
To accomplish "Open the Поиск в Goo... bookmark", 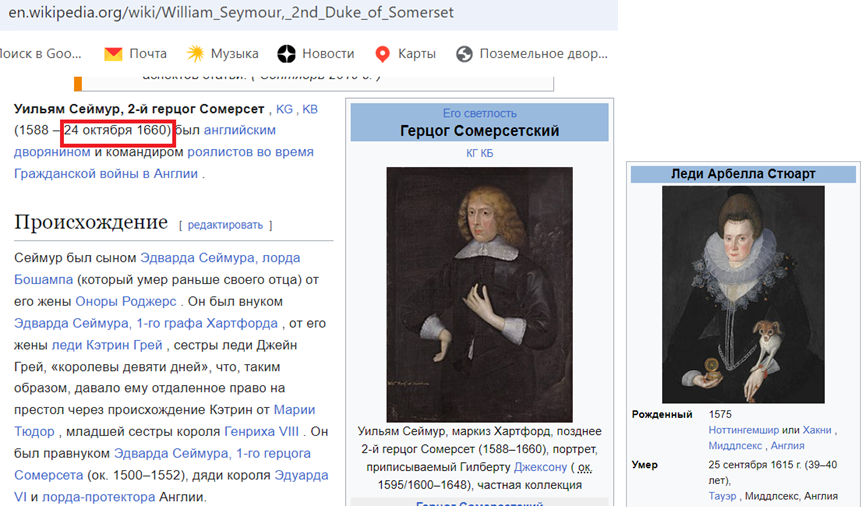I will 40,54.
